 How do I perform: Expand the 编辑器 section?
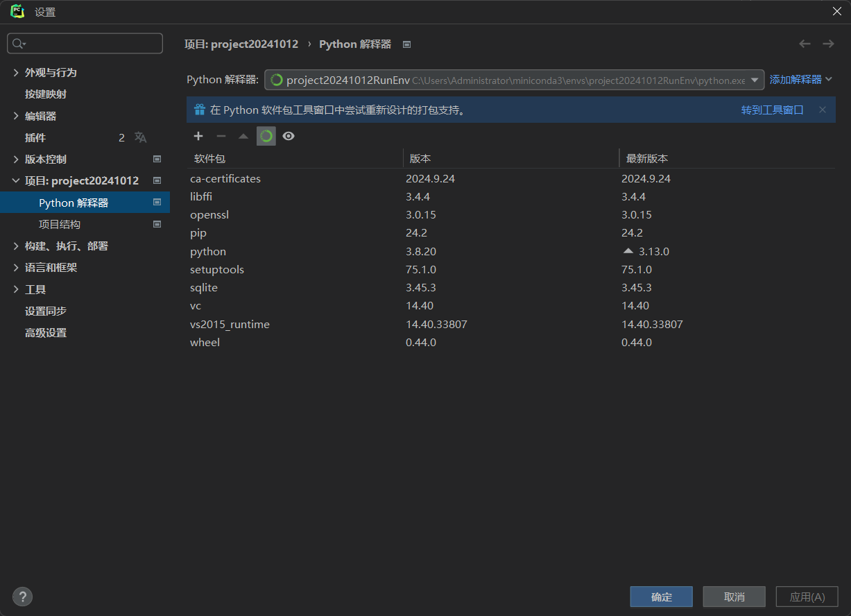pos(16,116)
